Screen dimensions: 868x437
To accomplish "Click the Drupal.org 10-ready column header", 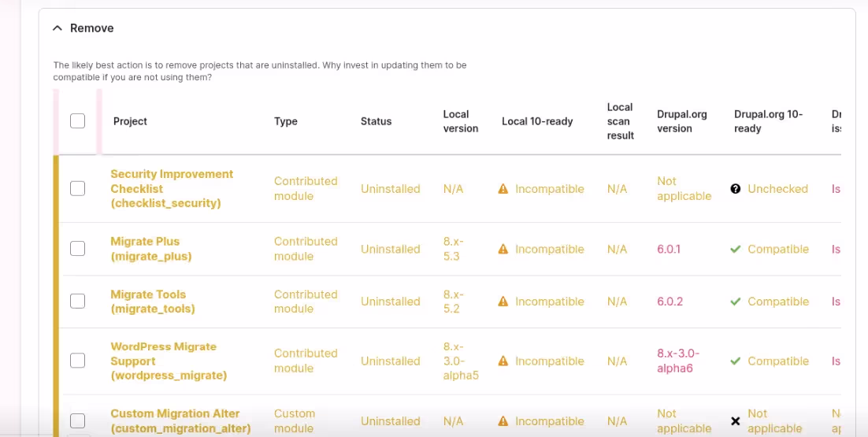I will [768, 121].
